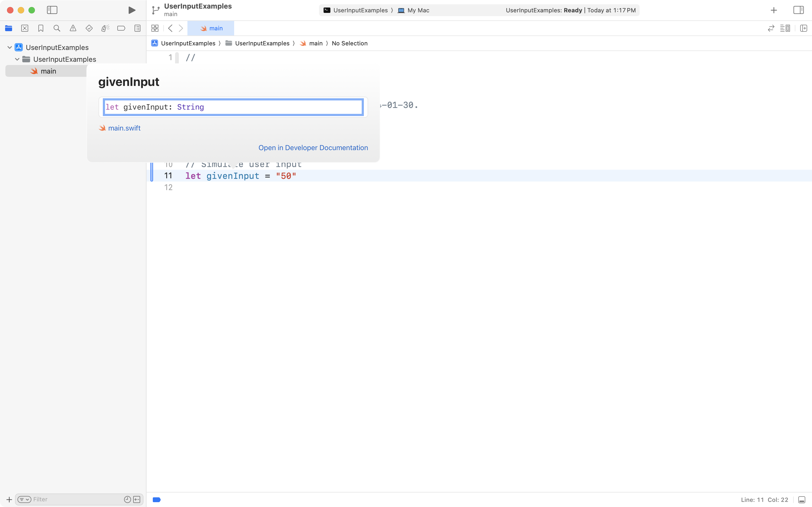Image resolution: width=812 pixels, height=507 pixels.
Task: Open the Issue navigator
Action: click(73, 28)
